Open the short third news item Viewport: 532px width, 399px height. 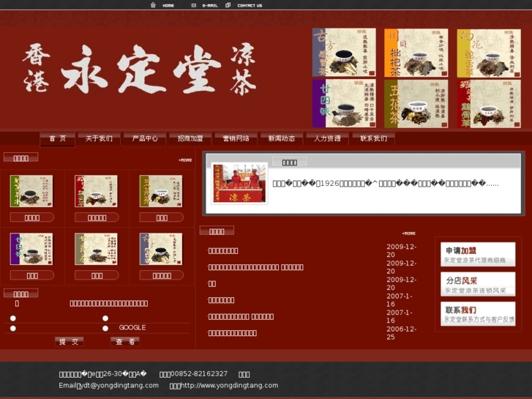211,283
